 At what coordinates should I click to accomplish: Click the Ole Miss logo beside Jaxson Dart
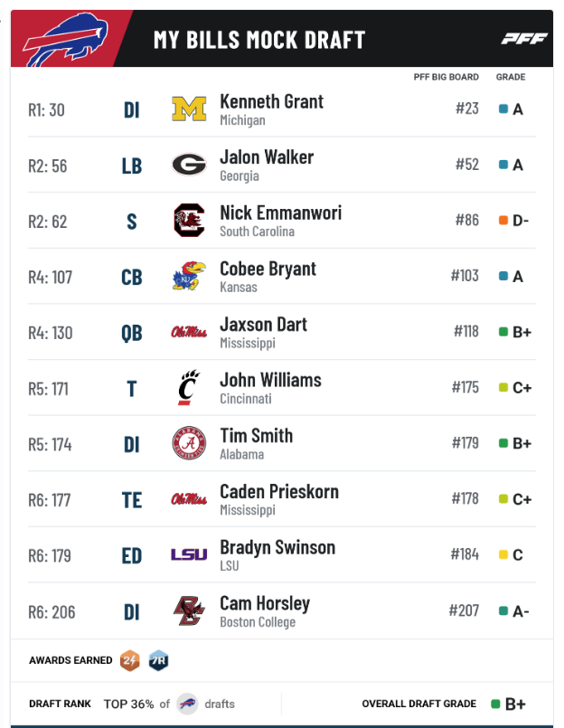(x=189, y=332)
